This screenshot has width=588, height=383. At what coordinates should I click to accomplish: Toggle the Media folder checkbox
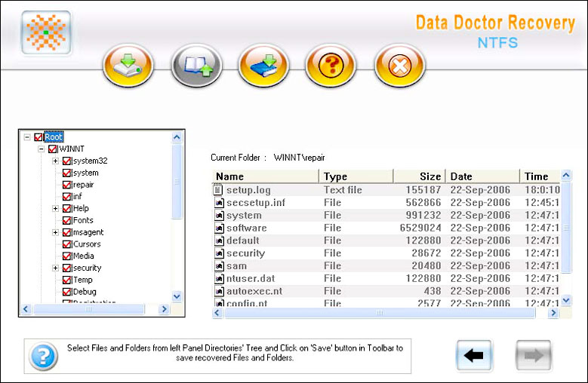66,256
